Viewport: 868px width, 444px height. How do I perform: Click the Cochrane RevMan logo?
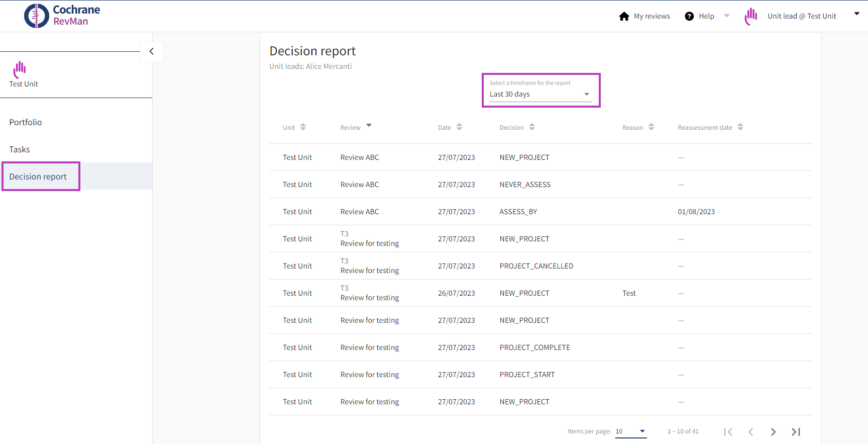[x=62, y=16]
